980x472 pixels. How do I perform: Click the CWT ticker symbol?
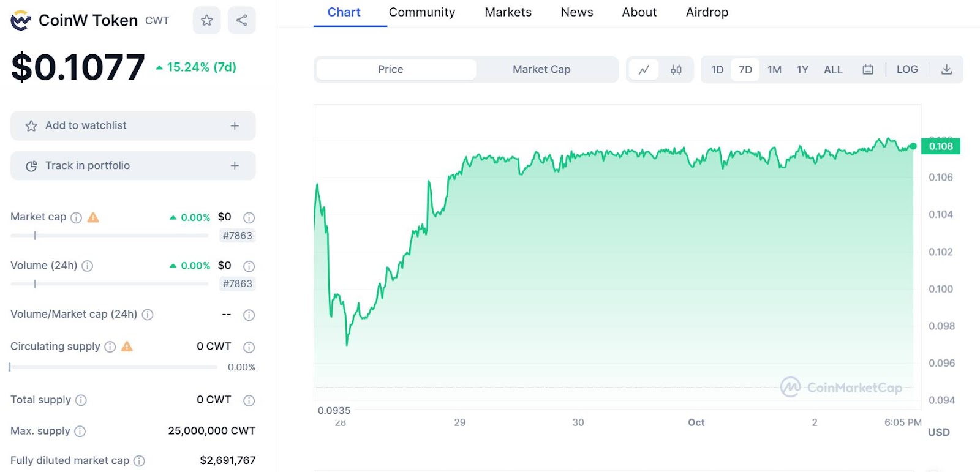pos(157,21)
